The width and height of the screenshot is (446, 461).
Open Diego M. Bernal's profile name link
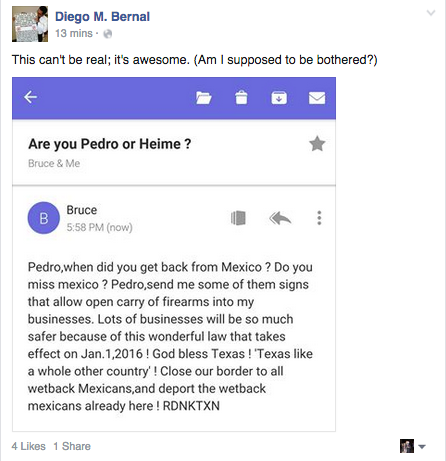pyautogui.click(x=102, y=17)
